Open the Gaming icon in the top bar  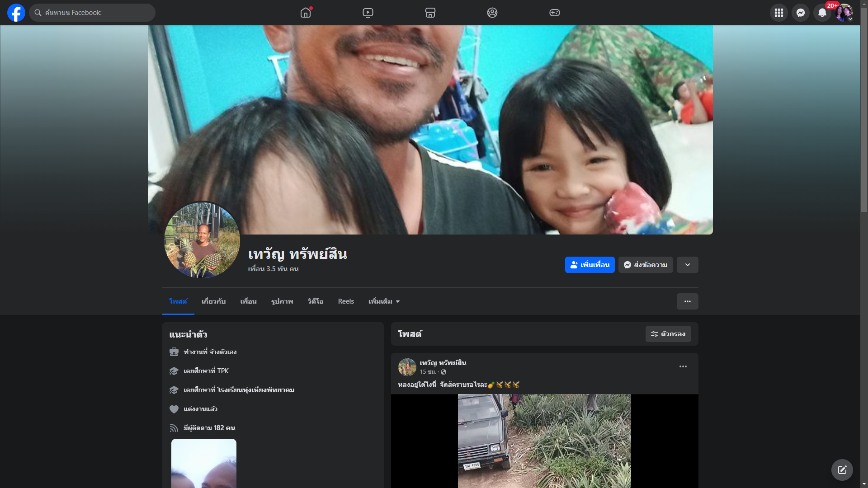click(x=555, y=13)
